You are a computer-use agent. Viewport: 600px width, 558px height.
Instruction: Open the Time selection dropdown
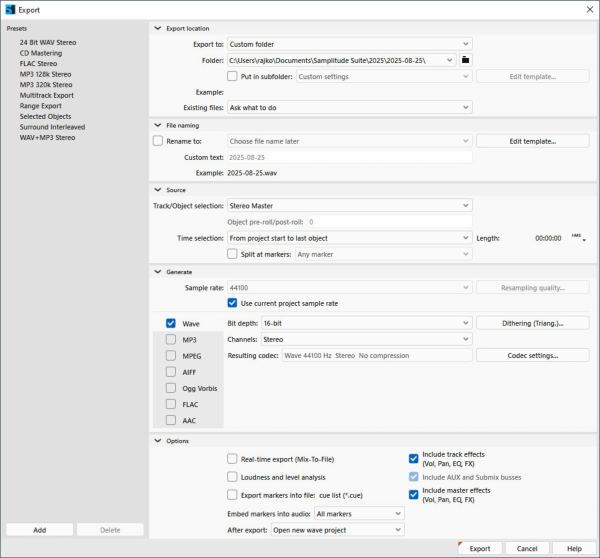coord(350,238)
